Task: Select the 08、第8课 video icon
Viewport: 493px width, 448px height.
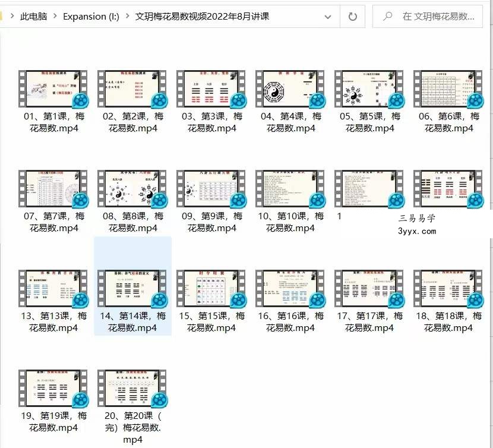Action: 132,188
